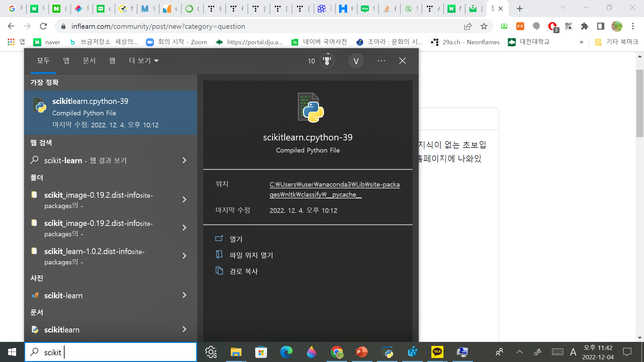
Task: Click the file location path link
Action: tap(334, 189)
